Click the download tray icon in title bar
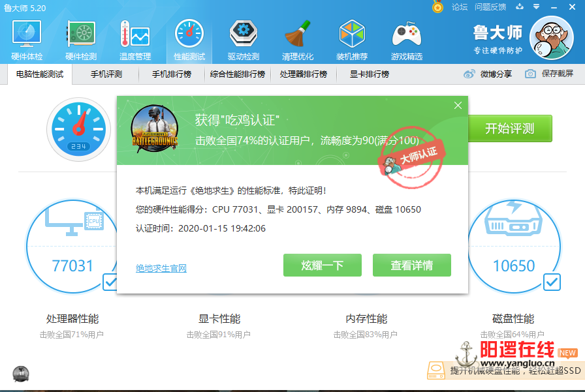 [x=520, y=7]
